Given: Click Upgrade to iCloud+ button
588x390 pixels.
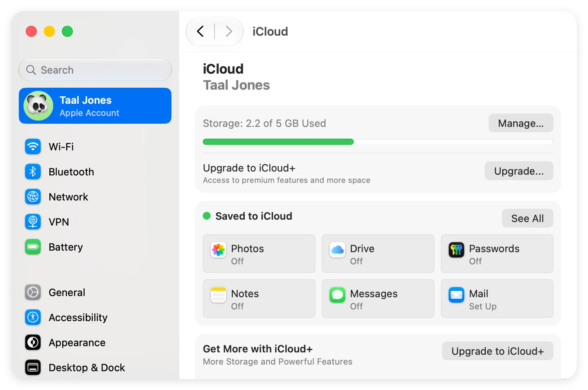Looking at the screenshot, I should point(498,351).
